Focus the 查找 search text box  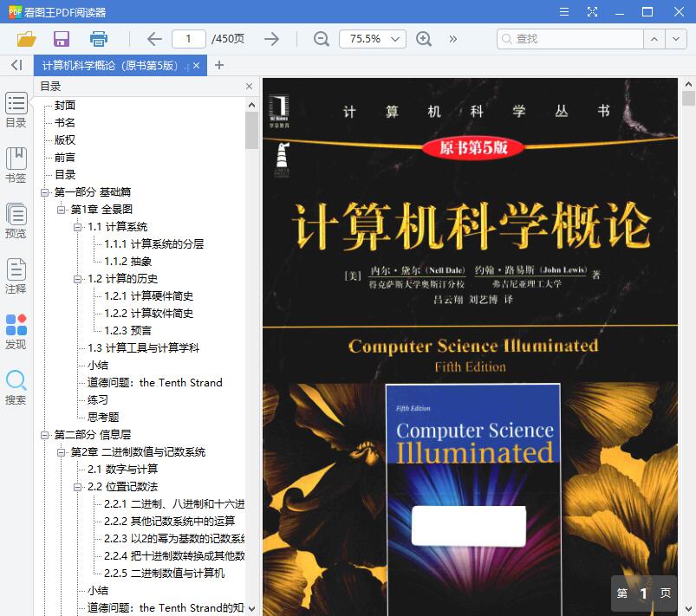coord(570,39)
